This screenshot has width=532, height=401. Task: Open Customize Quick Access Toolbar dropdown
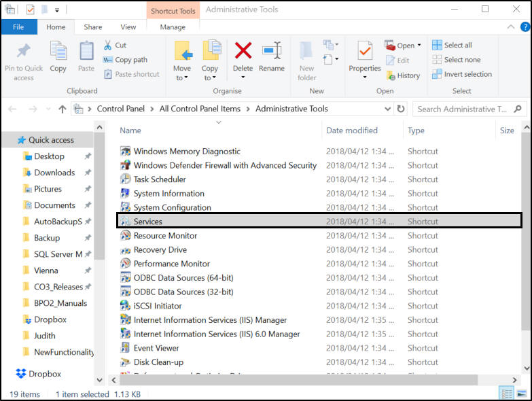(x=57, y=10)
